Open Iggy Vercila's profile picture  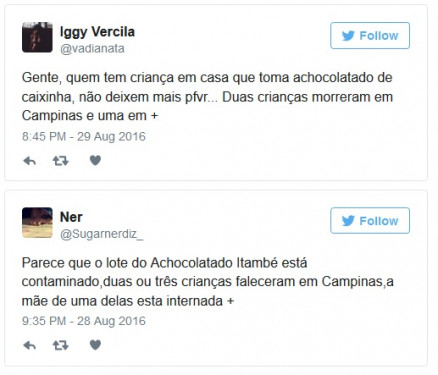(37, 37)
